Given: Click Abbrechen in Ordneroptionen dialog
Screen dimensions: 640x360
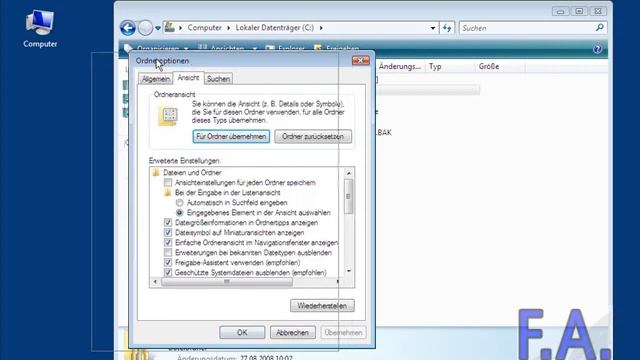Looking at the screenshot, I should coord(292,333).
